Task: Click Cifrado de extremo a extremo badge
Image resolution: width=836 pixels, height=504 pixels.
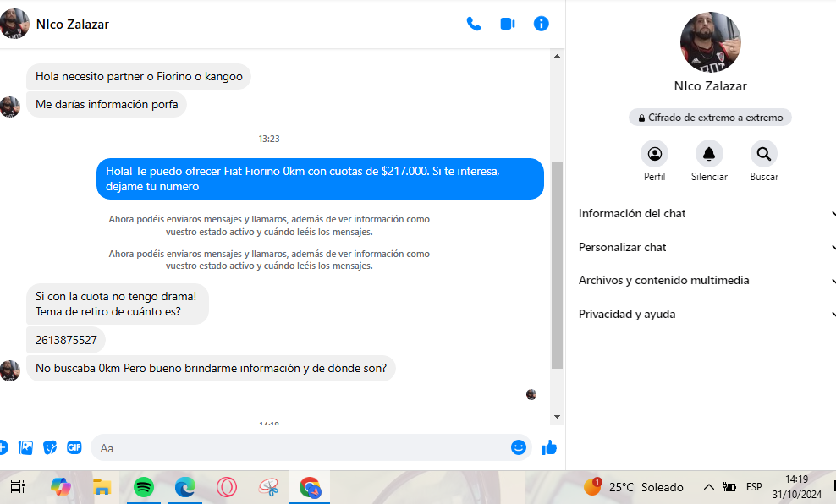Action: point(710,118)
